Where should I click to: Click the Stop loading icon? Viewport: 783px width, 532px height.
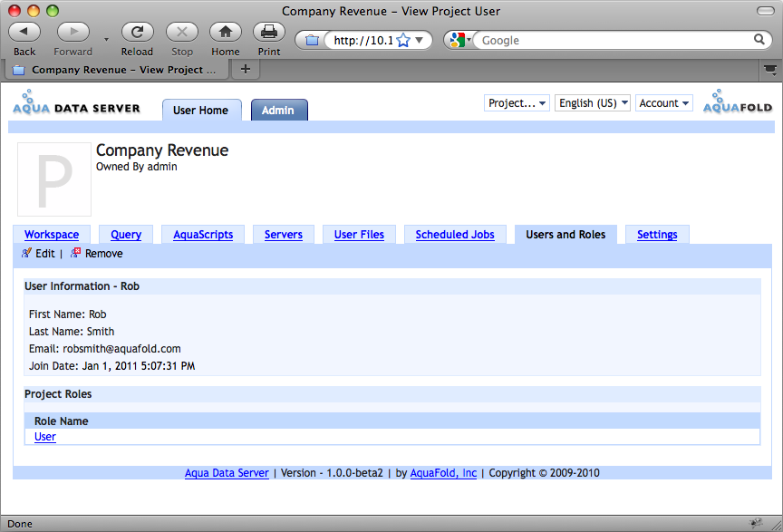[x=182, y=32]
